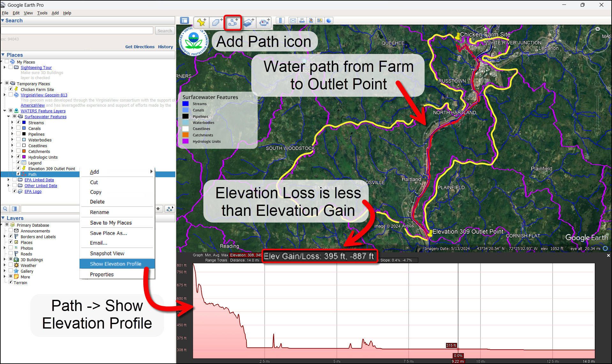This screenshot has height=364, width=612.
Task: Click the EPA logo overlay on map
Action: point(194,42)
